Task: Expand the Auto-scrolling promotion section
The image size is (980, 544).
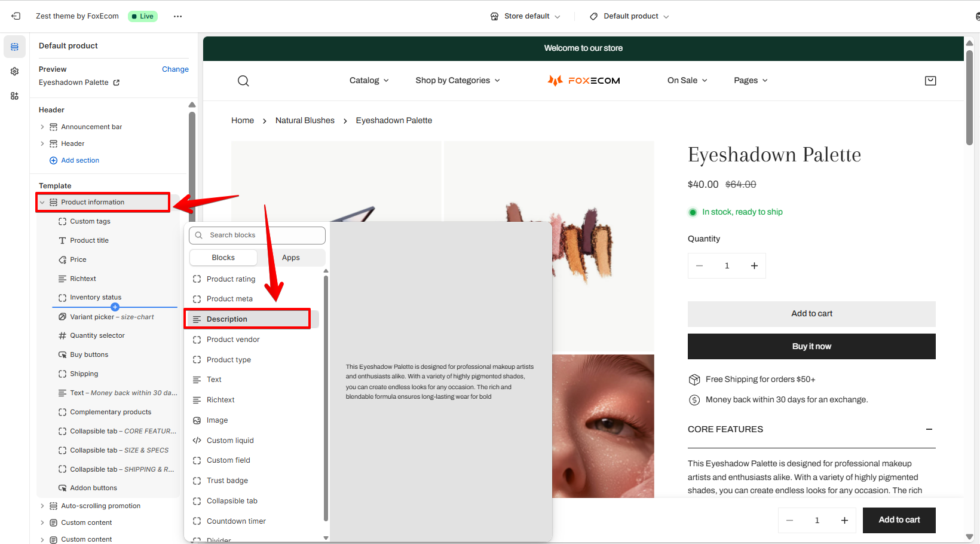Action: click(x=42, y=506)
